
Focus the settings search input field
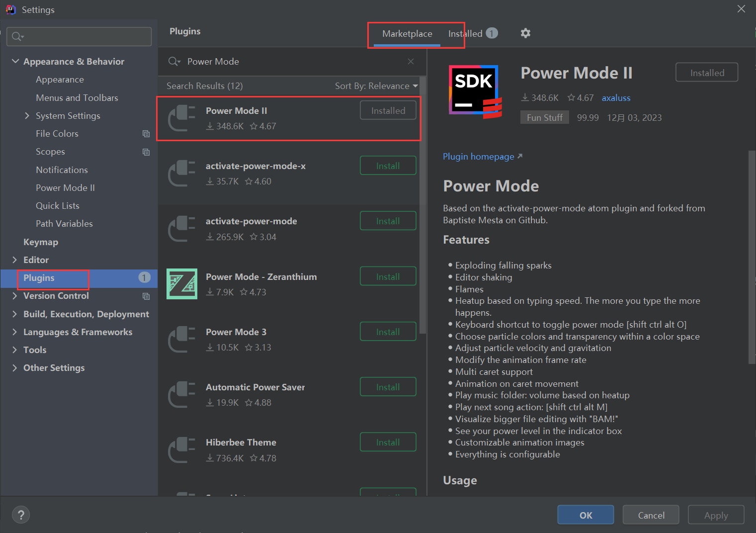(80, 36)
